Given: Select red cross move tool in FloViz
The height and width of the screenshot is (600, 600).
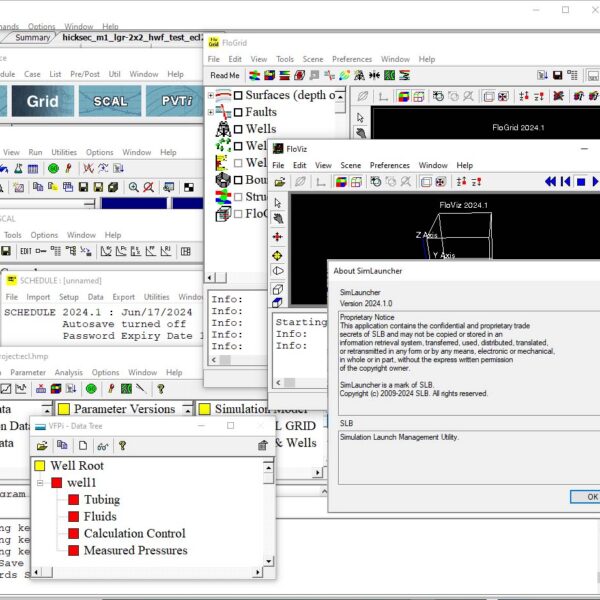Looking at the screenshot, I should [278, 237].
